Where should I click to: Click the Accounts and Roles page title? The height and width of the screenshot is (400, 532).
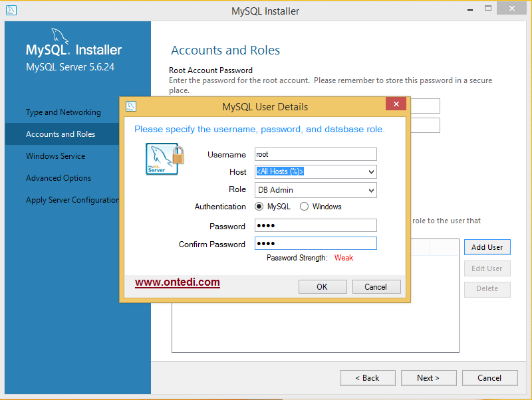click(x=225, y=50)
